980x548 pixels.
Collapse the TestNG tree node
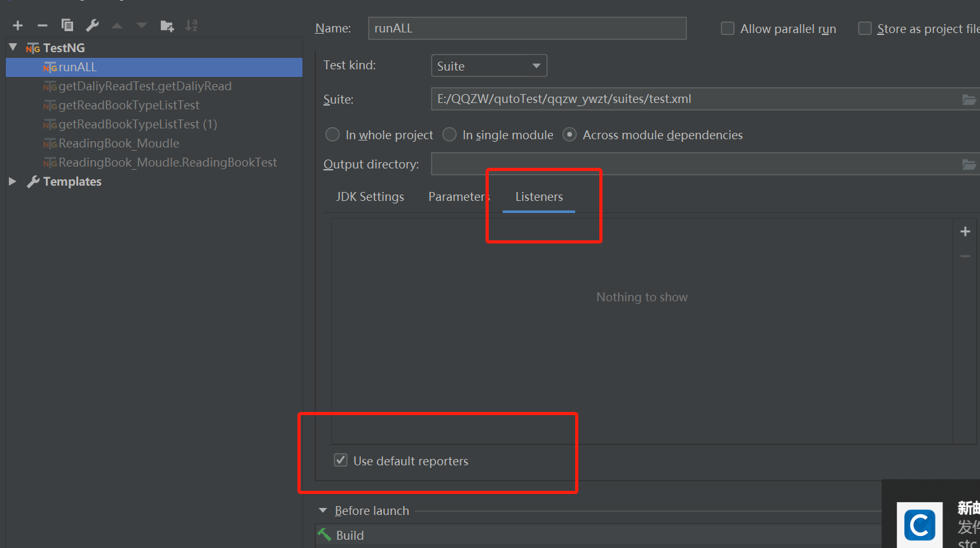pos(13,48)
